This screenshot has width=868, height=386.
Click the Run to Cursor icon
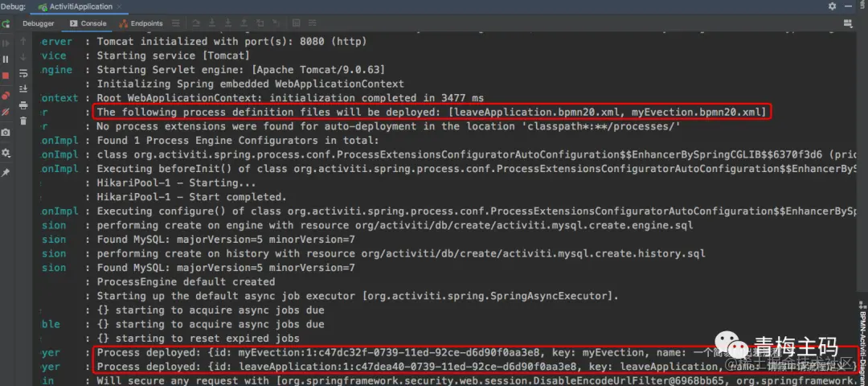pyautogui.click(x=276, y=23)
